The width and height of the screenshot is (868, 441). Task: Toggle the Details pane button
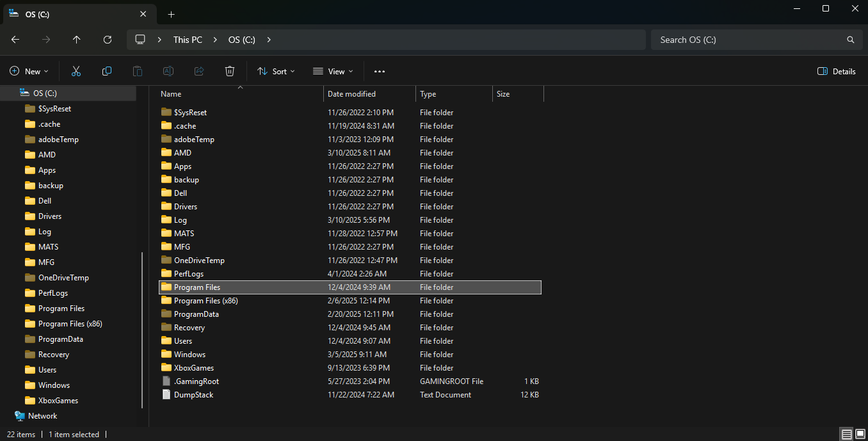tap(837, 71)
